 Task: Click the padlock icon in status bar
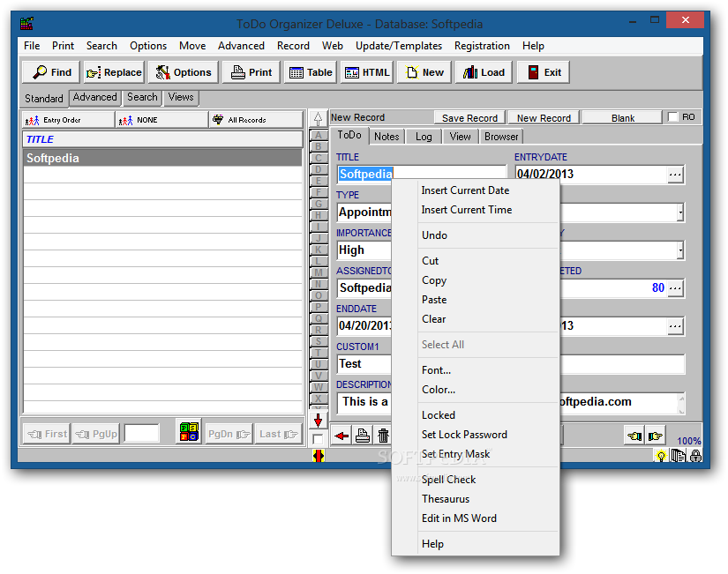click(x=695, y=456)
